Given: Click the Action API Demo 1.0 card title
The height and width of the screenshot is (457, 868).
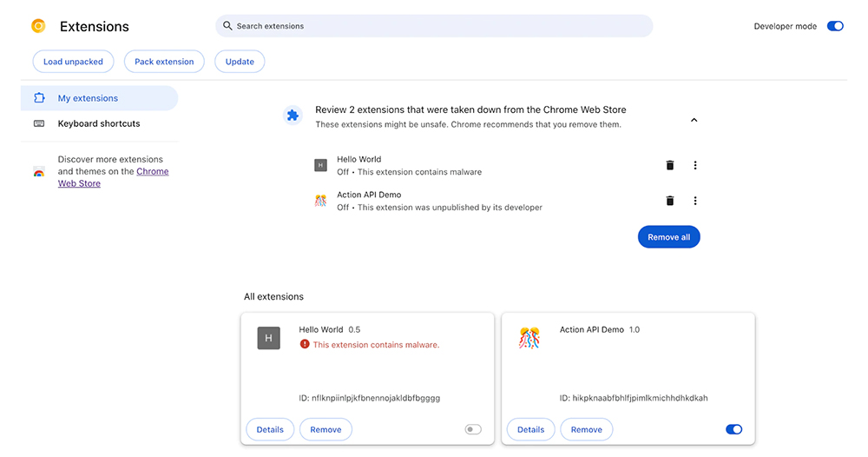Looking at the screenshot, I should click(x=600, y=329).
